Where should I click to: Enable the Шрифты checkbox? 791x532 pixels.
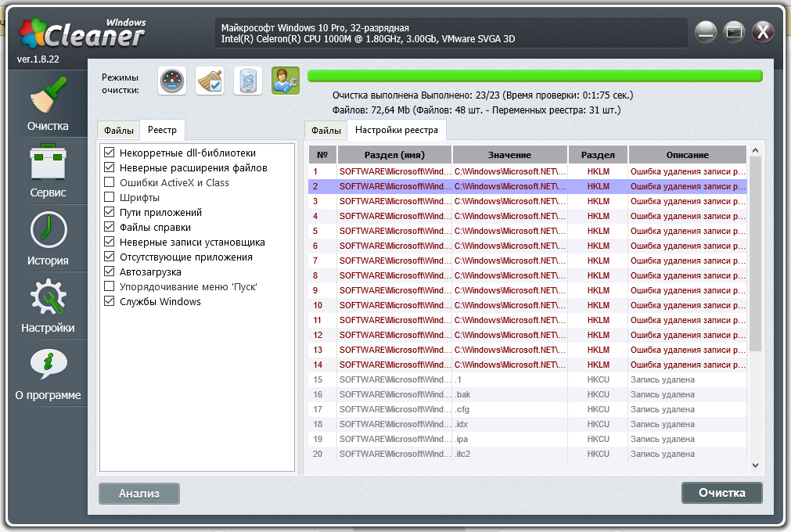tap(110, 197)
